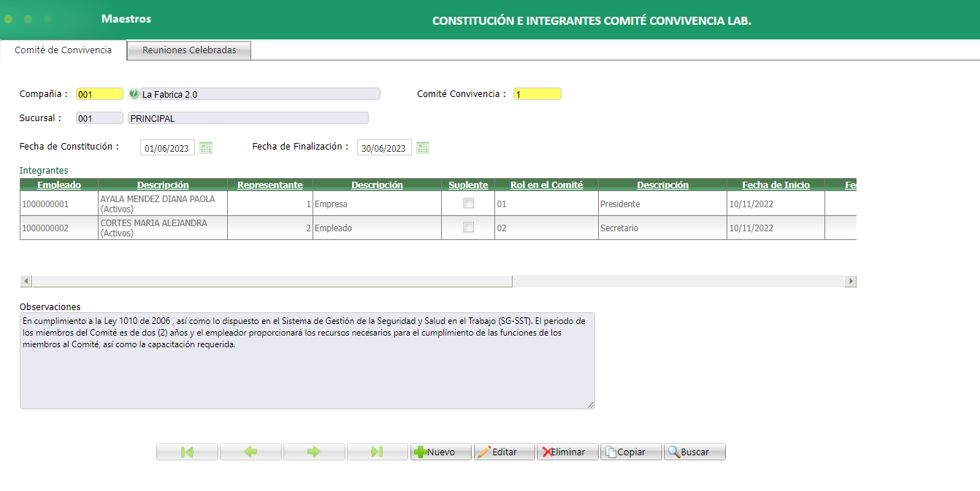Go to the previous record with the back arrow
980x491 pixels.
pyautogui.click(x=250, y=451)
